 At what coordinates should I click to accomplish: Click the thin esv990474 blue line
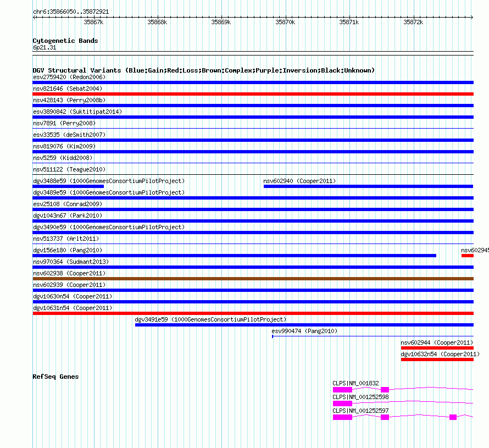(373, 336)
